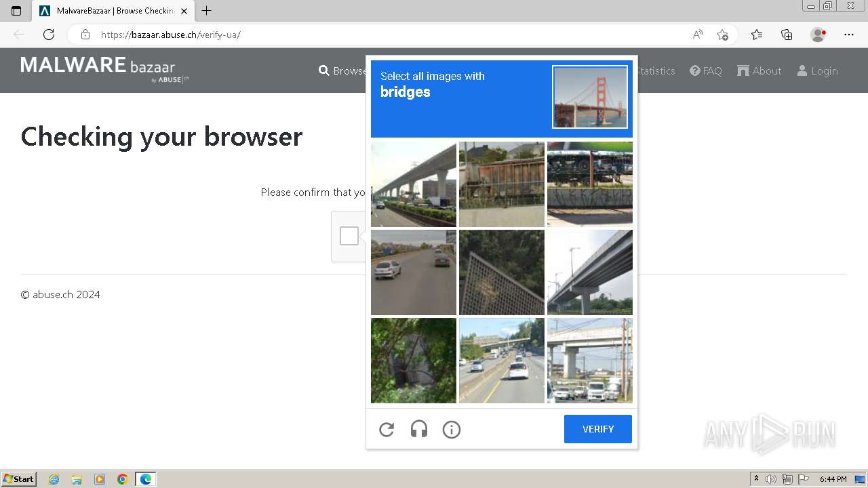Open the browser profile avatar

[x=818, y=35]
